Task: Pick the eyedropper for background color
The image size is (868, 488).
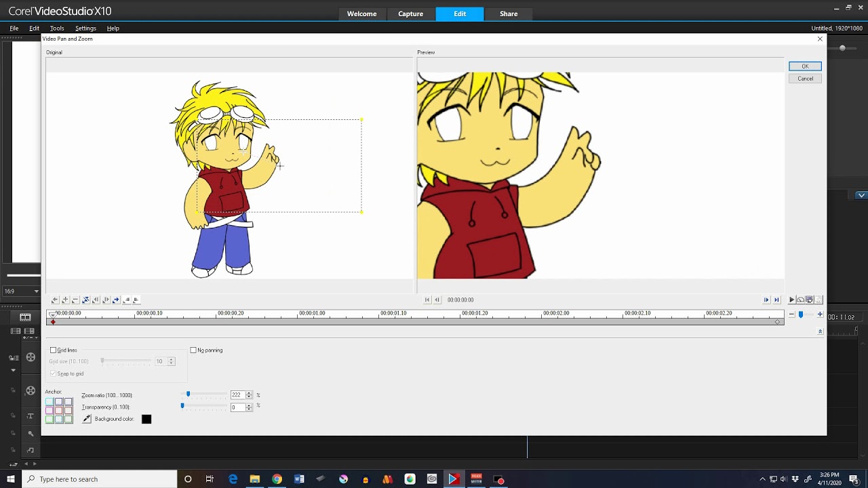Action: click(87, 419)
